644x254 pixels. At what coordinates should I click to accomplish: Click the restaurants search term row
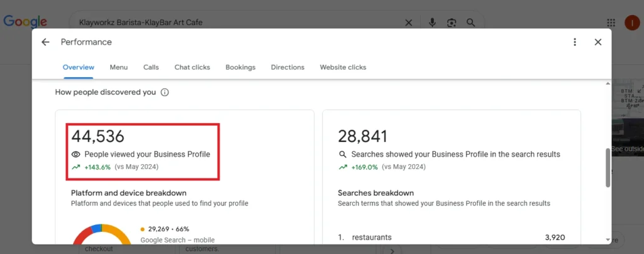452,237
